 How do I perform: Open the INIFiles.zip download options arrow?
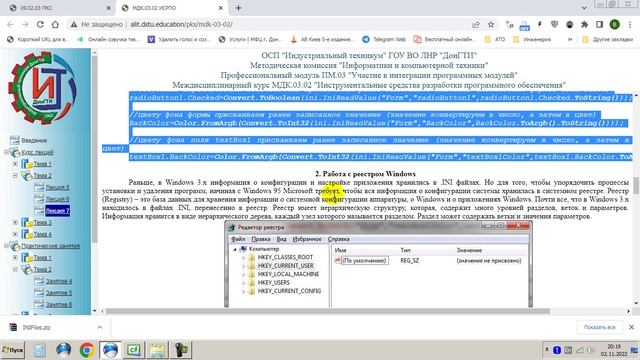100,327
